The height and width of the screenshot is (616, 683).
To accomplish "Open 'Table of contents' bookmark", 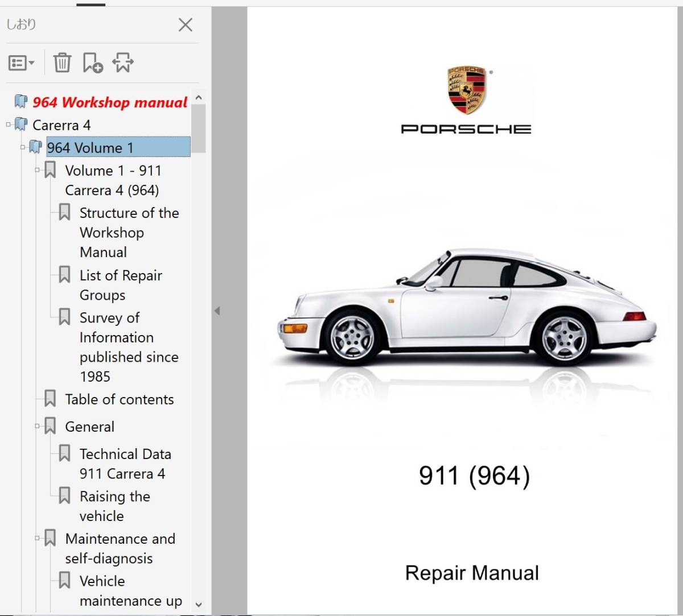I will (x=120, y=399).
